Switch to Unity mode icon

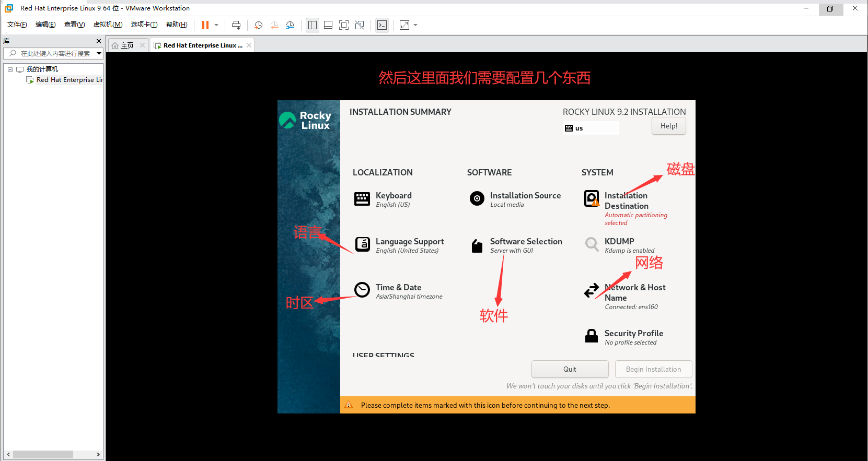tap(360, 25)
